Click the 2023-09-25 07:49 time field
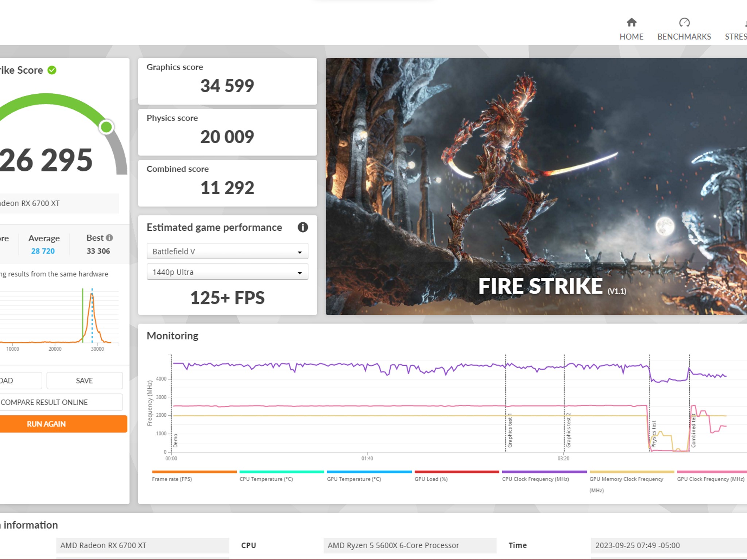Image resolution: width=747 pixels, height=560 pixels. tap(669, 545)
